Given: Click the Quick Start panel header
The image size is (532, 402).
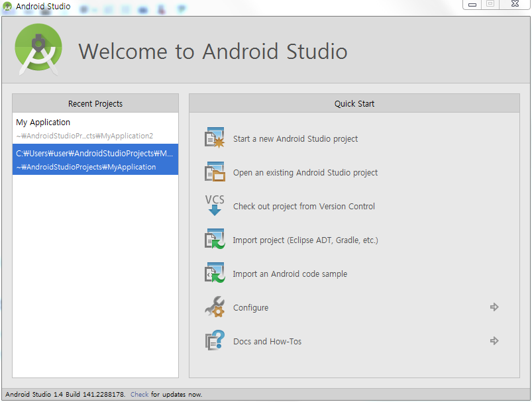Looking at the screenshot, I should (x=354, y=103).
